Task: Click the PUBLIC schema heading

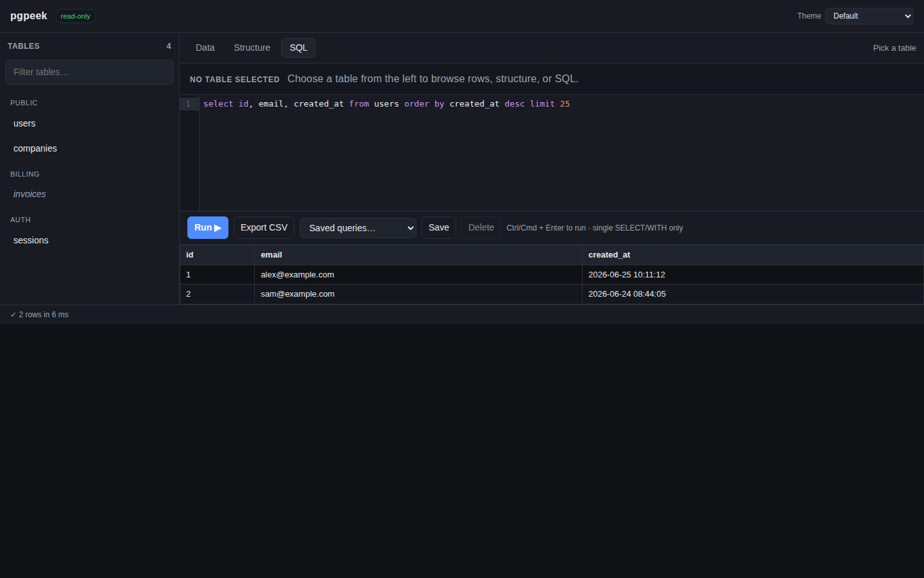Action: point(24,103)
